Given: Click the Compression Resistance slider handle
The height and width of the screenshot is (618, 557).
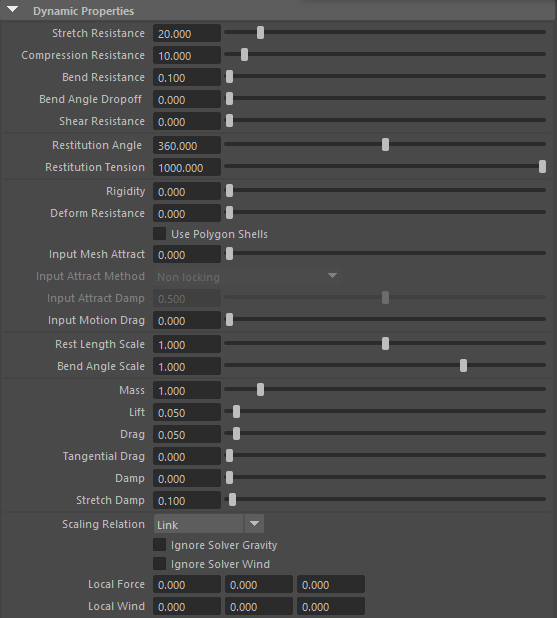Looking at the screenshot, I should pyautogui.click(x=244, y=55).
